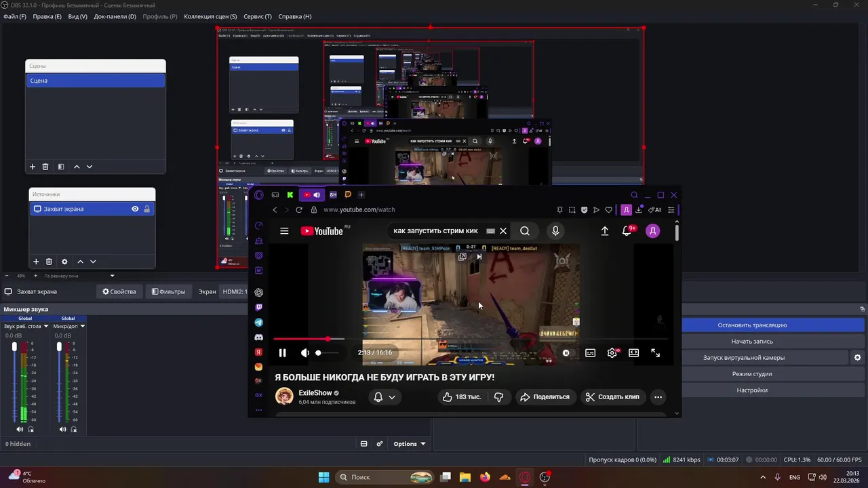
Task: Open source properties gear in Sources dock
Action: [64, 262]
